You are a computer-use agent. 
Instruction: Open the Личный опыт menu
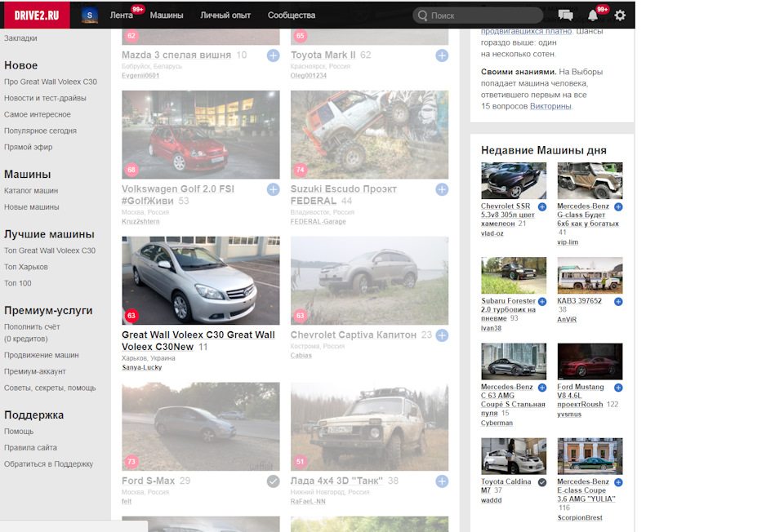point(225,16)
